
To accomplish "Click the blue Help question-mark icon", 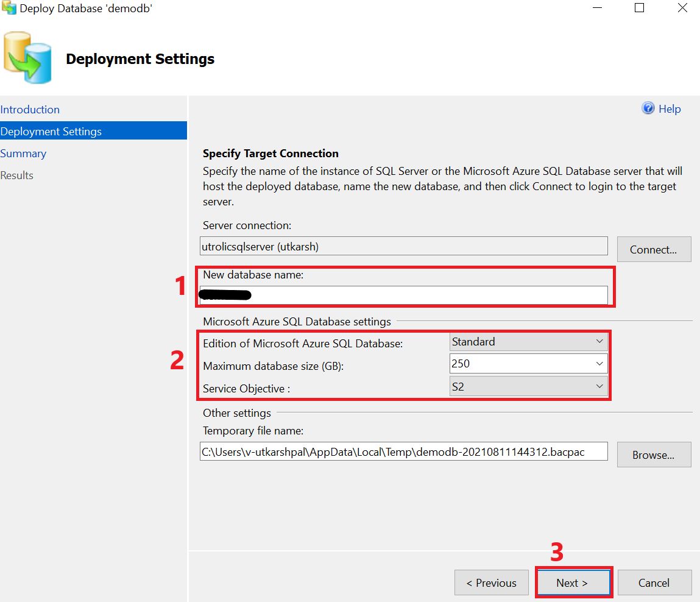I will [648, 108].
